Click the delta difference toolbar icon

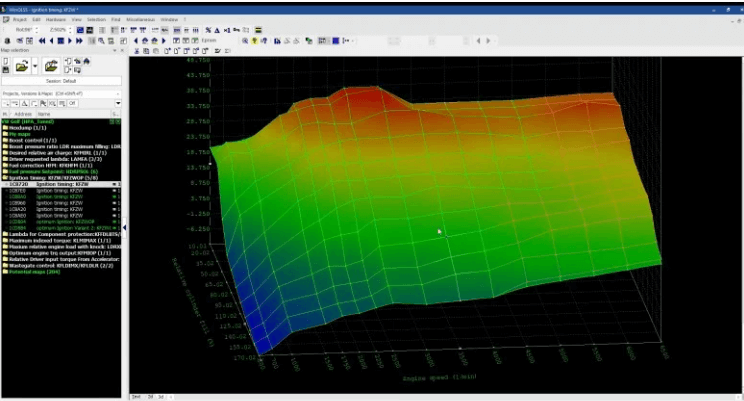click(x=217, y=30)
